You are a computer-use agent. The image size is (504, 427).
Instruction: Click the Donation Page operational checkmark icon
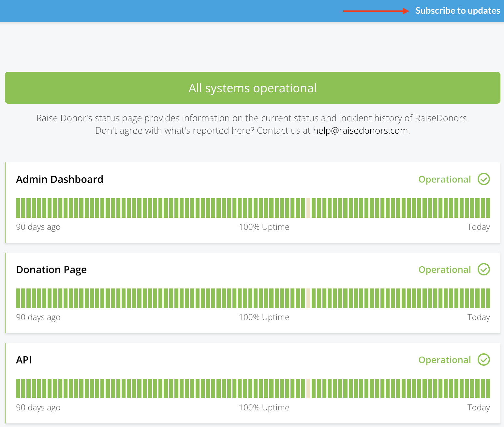click(x=484, y=269)
